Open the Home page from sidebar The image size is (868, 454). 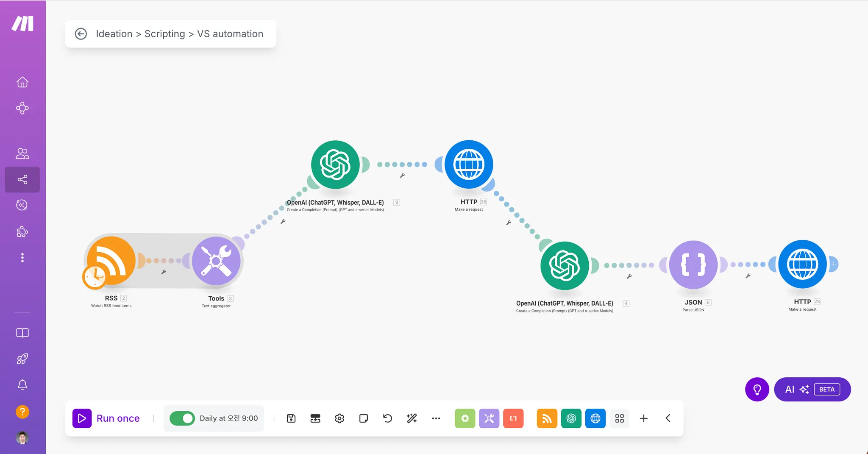[22, 82]
